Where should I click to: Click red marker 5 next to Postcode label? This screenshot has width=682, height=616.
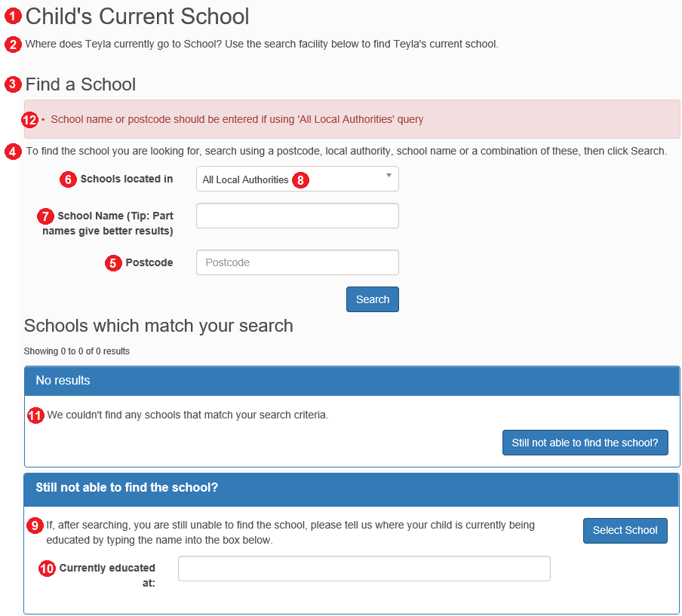click(113, 263)
